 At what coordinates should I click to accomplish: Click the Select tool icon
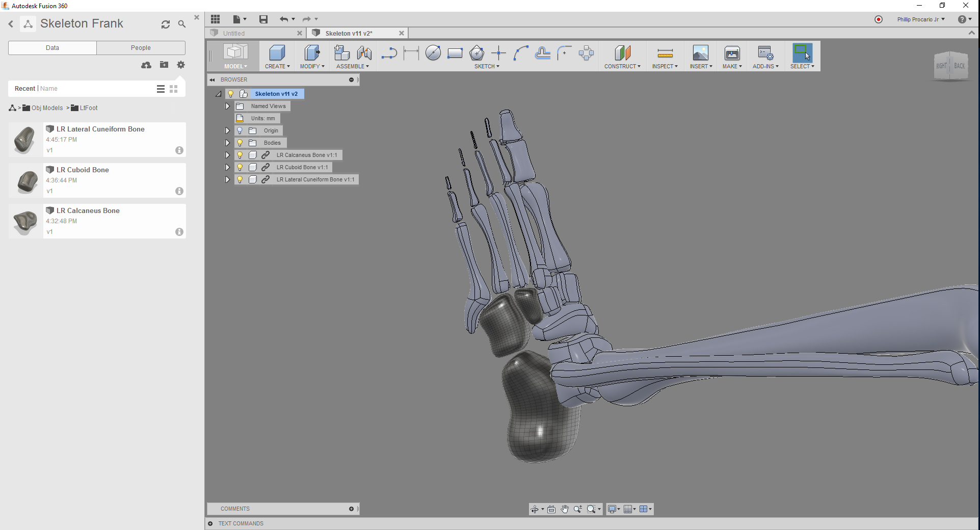tap(802, 53)
